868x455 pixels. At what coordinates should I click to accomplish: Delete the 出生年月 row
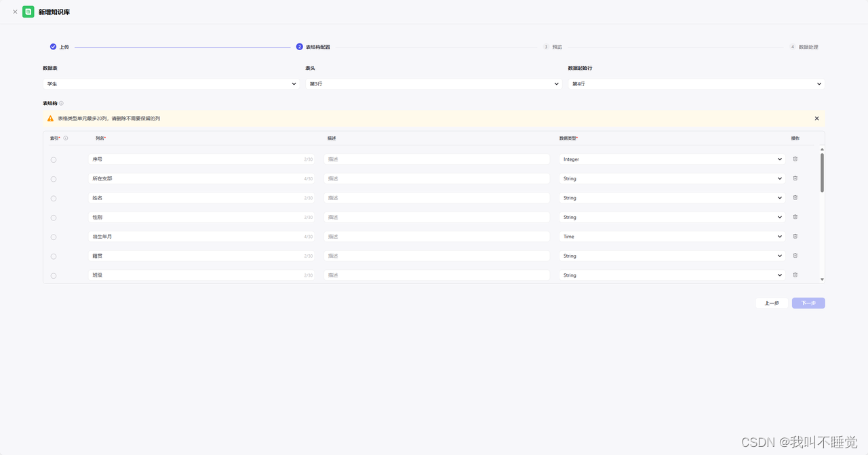[795, 237]
